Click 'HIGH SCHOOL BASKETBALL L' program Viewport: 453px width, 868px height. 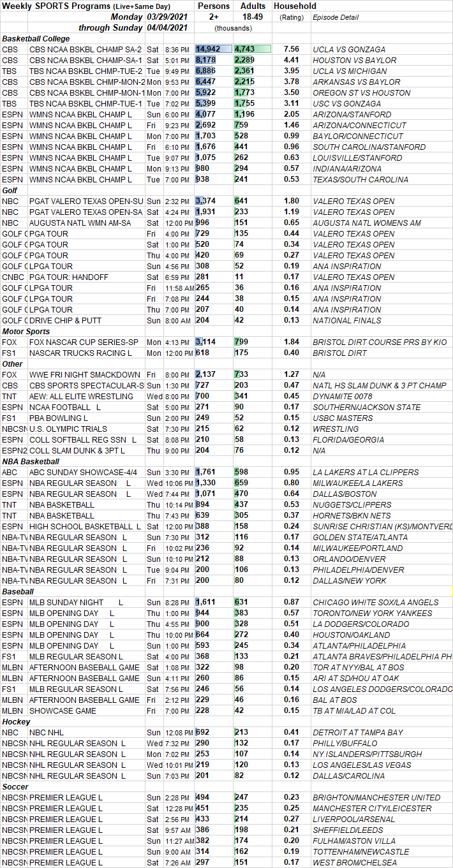[85, 526]
